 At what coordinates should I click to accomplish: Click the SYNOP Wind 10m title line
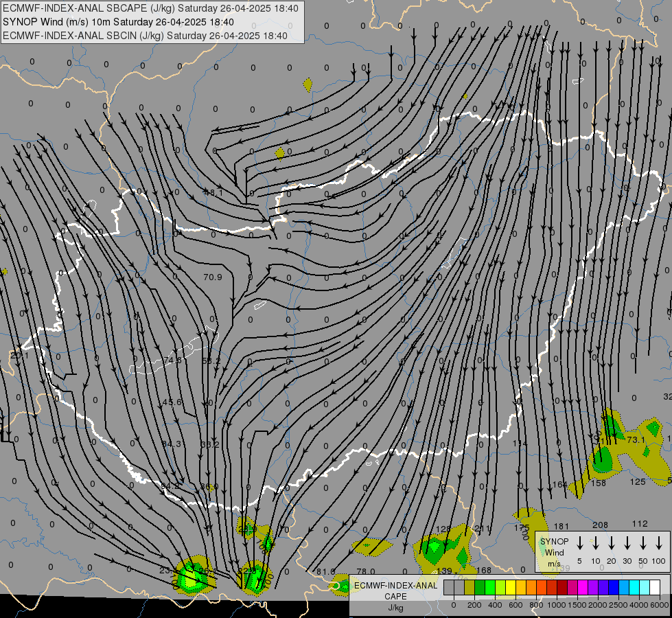[118, 22]
